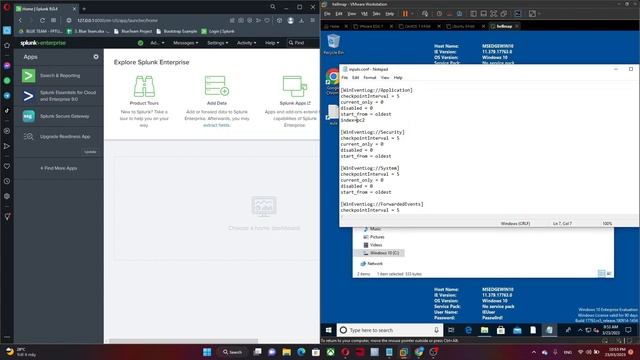640x360 pixels.
Task: Open Login | Splunk bookmark
Action: [x=218, y=31]
